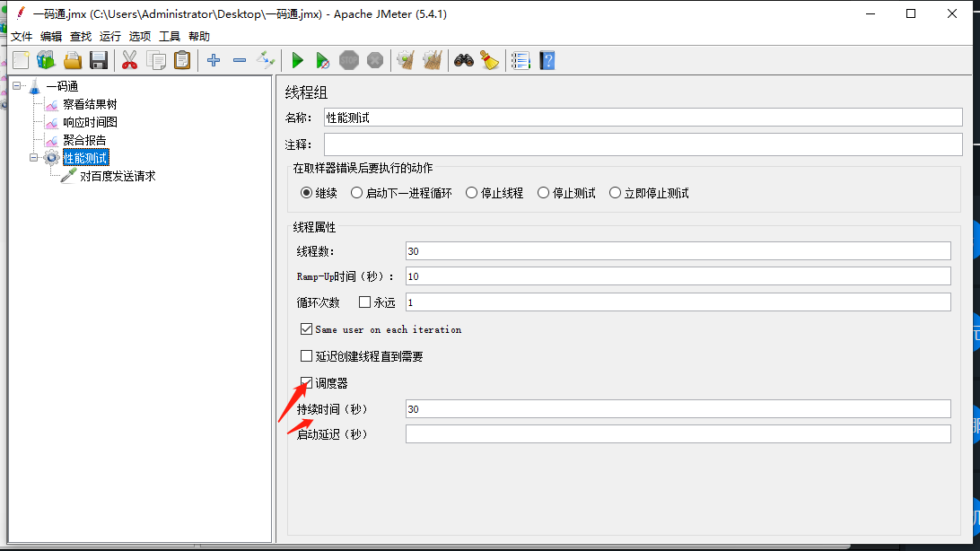The image size is (980, 551).
Task: Open the templates icon in toolbar
Action: (x=47, y=61)
